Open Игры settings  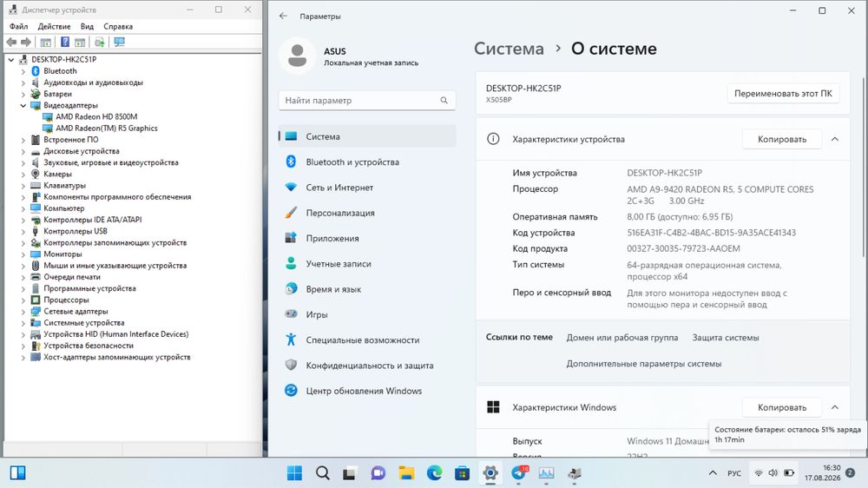(x=367, y=314)
